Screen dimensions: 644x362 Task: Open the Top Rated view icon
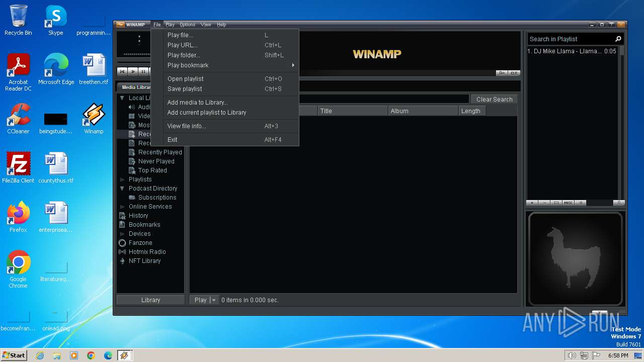[x=132, y=170]
